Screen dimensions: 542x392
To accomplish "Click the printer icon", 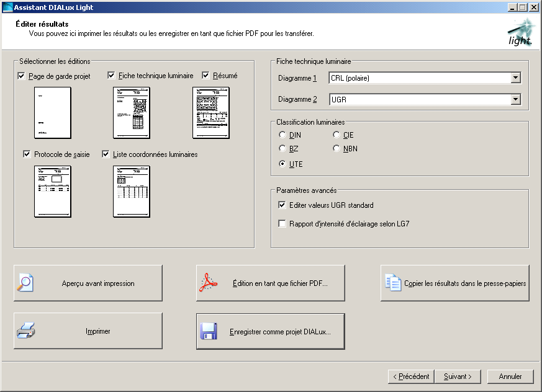I will pos(26,331).
